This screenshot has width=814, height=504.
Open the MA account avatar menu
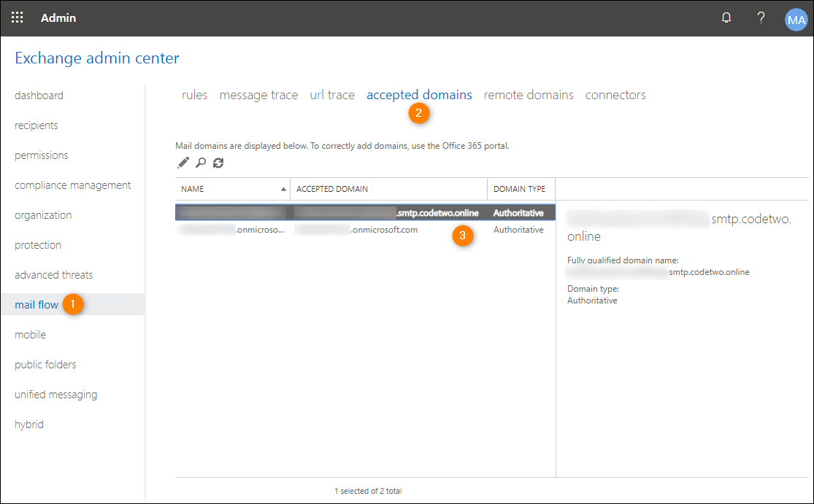click(796, 20)
